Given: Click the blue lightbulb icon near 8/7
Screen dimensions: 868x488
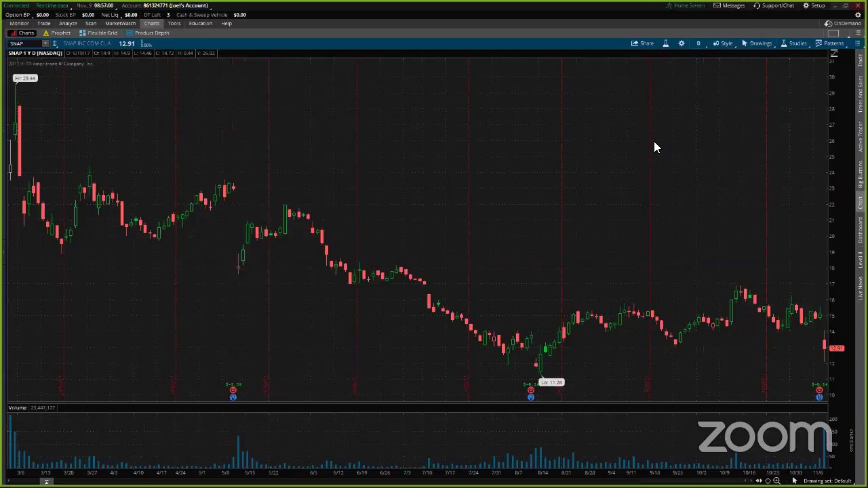Looking at the screenshot, I should pos(531,397).
